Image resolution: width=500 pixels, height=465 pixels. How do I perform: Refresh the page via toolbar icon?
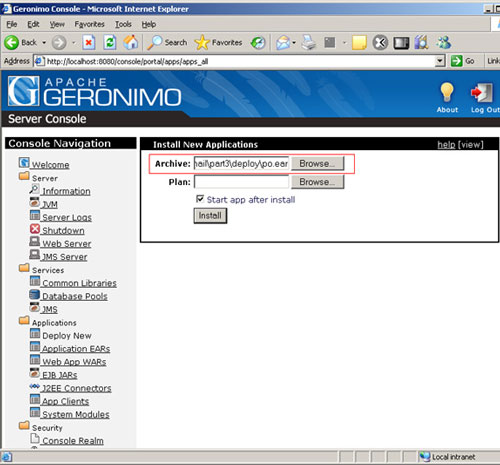point(110,43)
